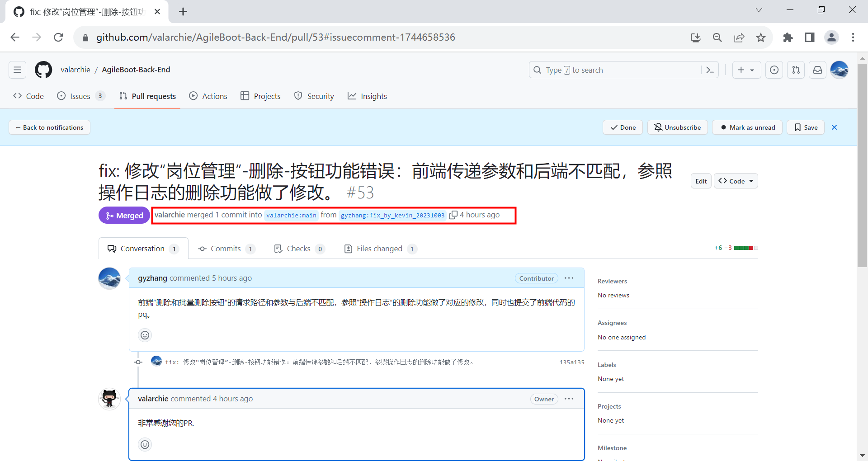Open a new browser tab
The height and width of the screenshot is (461, 868).
coord(183,12)
